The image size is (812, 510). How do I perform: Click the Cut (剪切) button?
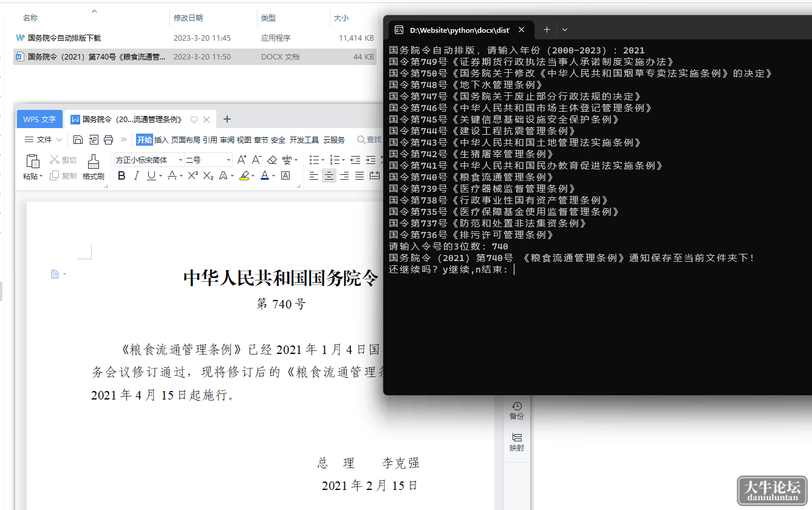click(x=63, y=160)
